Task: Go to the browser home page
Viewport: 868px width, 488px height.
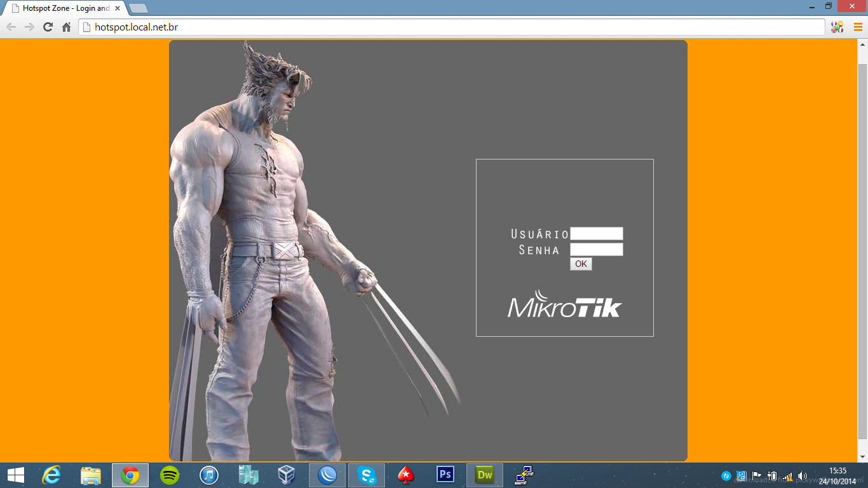Action: tap(66, 27)
